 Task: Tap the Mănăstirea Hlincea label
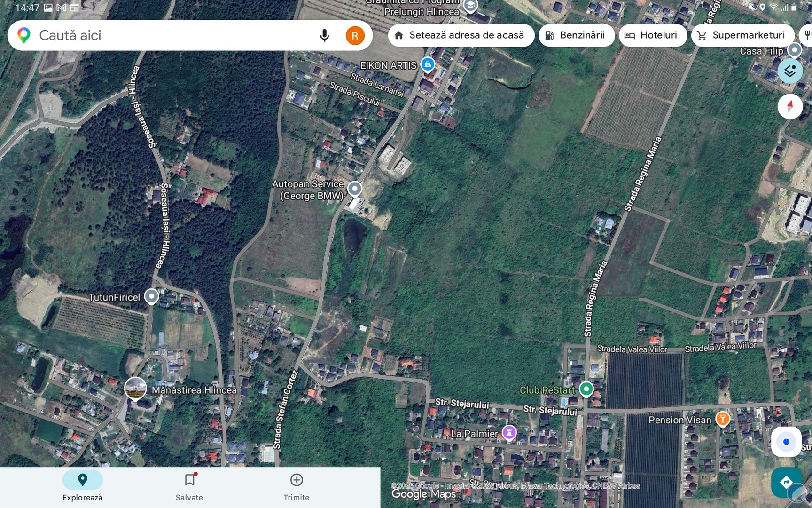point(194,390)
